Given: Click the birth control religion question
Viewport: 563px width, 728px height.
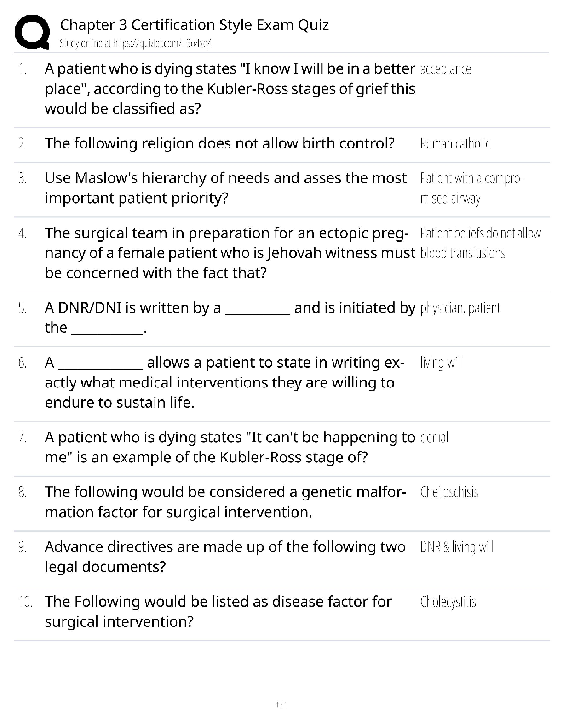Looking at the screenshot, I should (x=219, y=144).
